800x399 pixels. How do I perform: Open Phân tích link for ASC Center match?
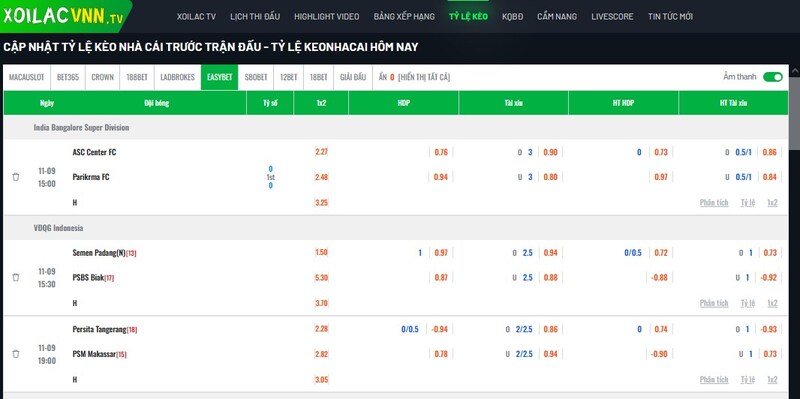point(714,203)
